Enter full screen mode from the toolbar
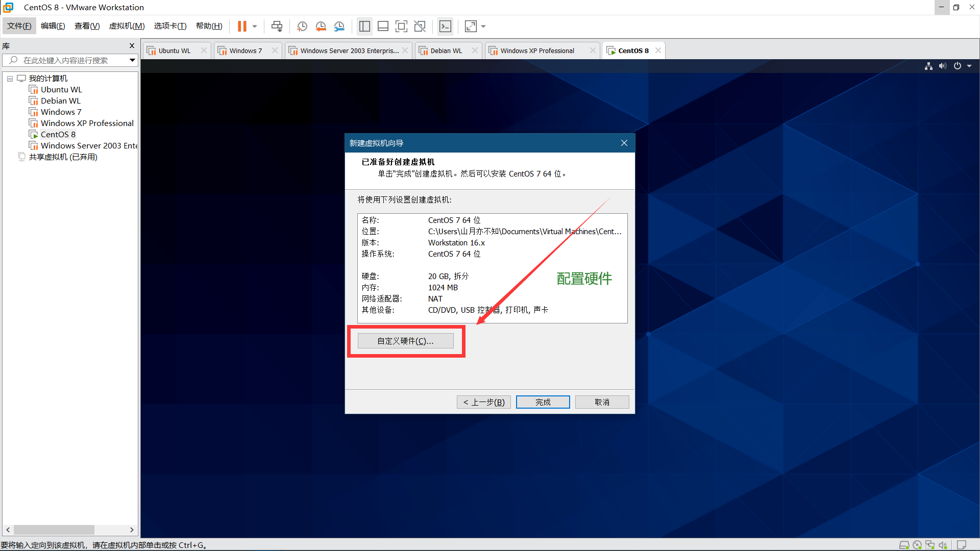This screenshot has width=980, height=551. 402,26
